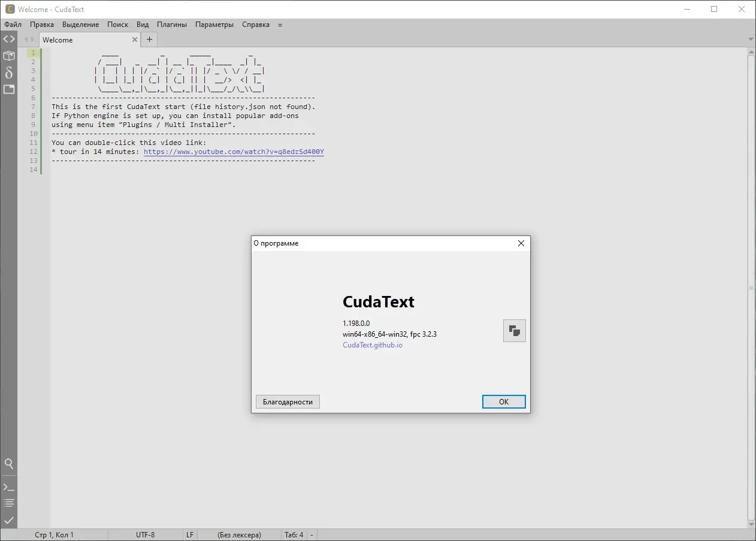Screen dimensions: 756x541
Task: Click the Благодарности button
Action: tap(288, 401)
